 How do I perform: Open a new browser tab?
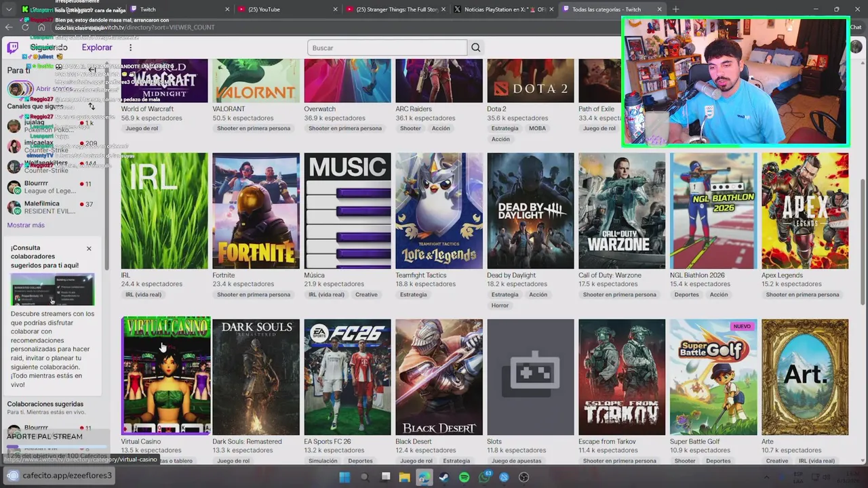tap(675, 9)
